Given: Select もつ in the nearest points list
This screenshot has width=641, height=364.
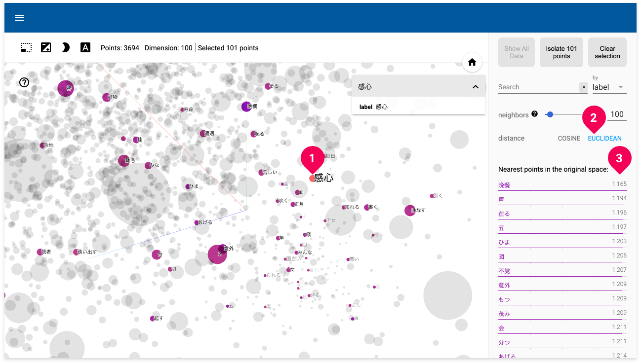Looking at the screenshot, I should pos(562,299).
